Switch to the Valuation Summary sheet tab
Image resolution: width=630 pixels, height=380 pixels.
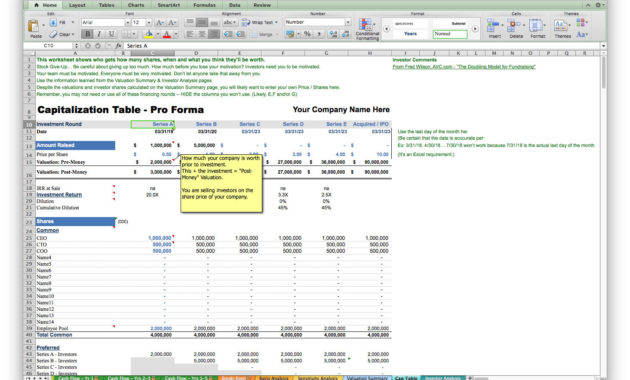click(x=366, y=378)
